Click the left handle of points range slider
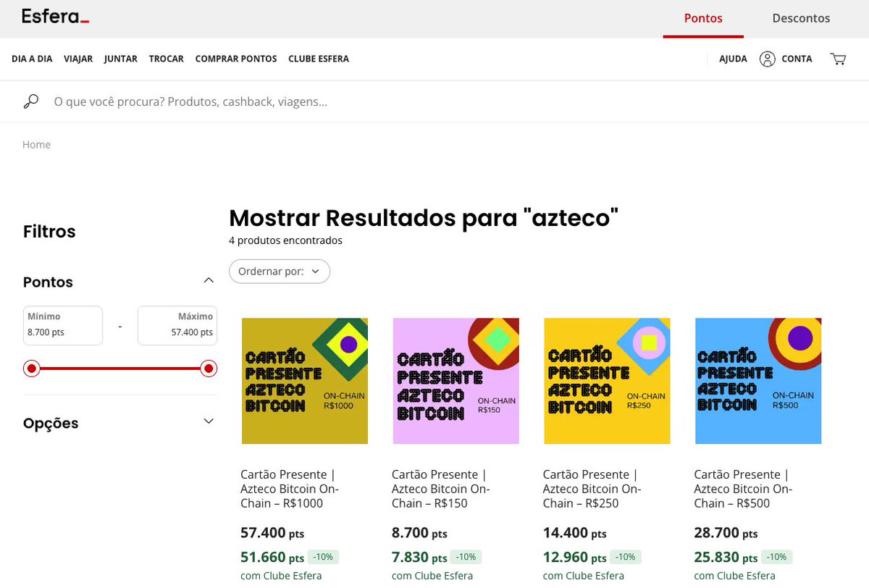The width and height of the screenshot is (869, 588). (31, 369)
